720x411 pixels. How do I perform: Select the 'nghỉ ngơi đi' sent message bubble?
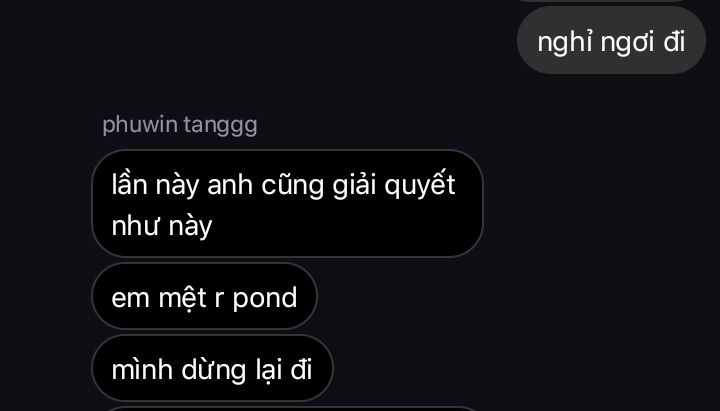pos(611,40)
